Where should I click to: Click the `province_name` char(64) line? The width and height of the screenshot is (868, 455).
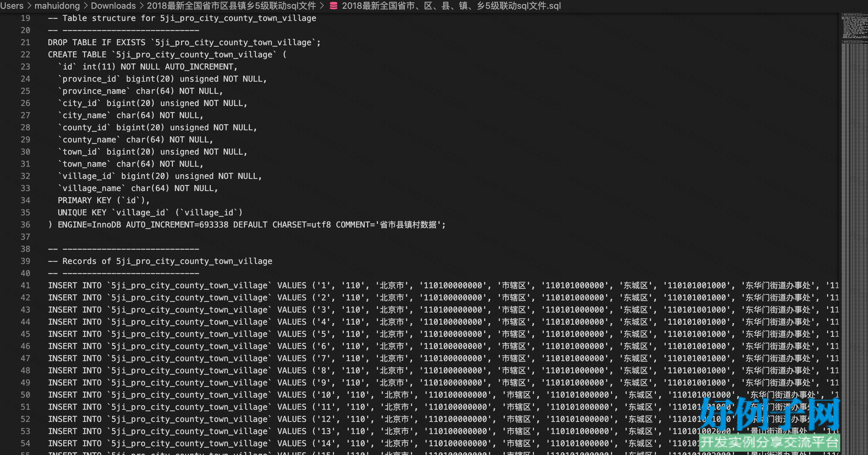click(141, 91)
